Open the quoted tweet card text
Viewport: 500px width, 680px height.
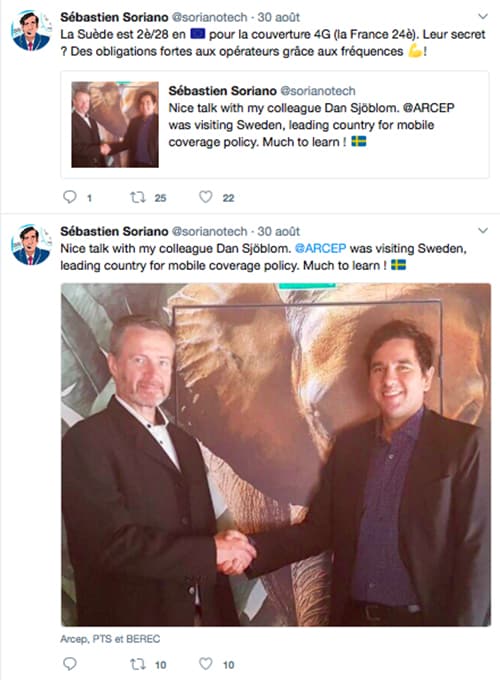pyautogui.click(x=311, y=125)
